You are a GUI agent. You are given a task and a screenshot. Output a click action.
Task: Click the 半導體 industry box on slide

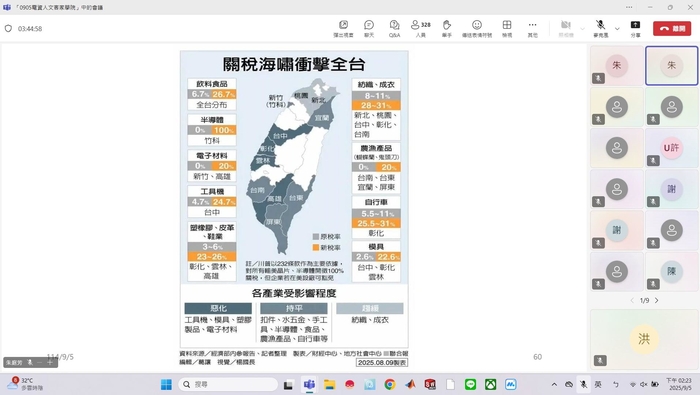click(212, 130)
